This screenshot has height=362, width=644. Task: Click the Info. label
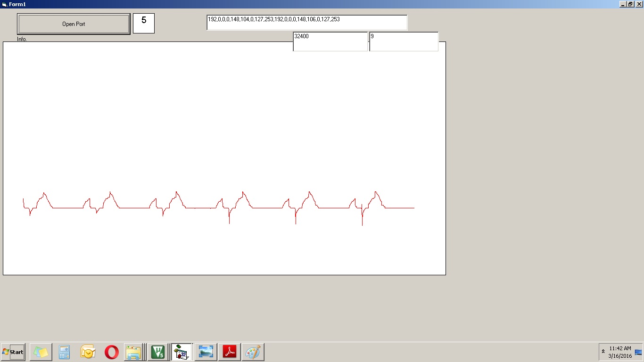click(x=22, y=39)
